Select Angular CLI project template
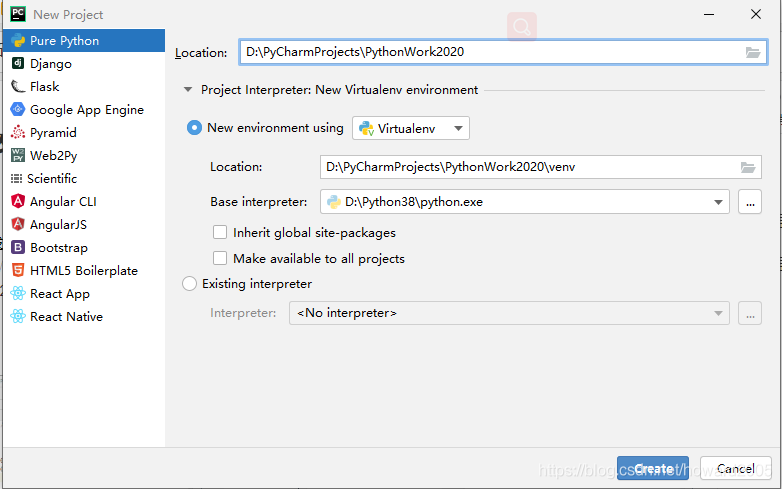 click(x=84, y=201)
